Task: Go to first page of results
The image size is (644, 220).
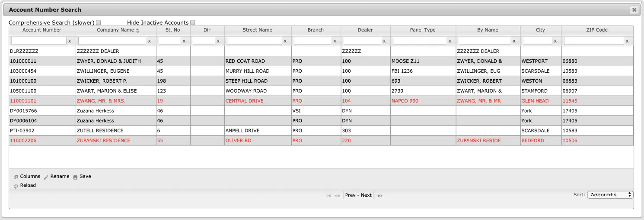Action: click(328, 196)
